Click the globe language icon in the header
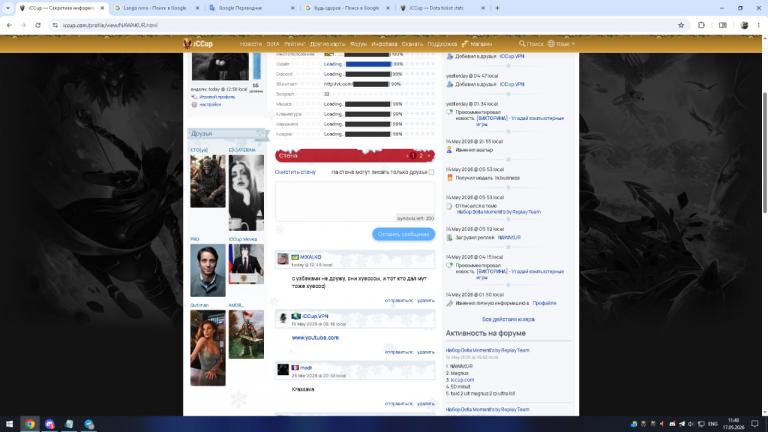Image resolution: width=768 pixels, height=432 pixels. click(x=551, y=44)
